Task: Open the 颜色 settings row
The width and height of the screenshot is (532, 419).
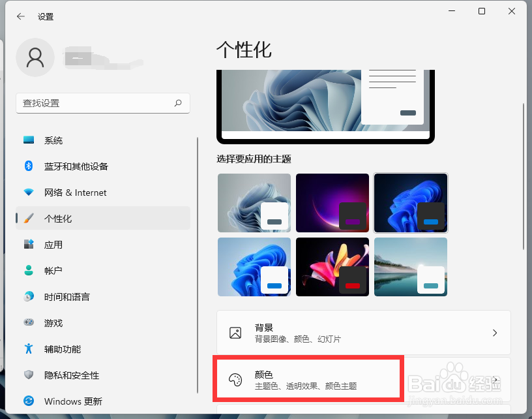Action: (x=363, y=380)
